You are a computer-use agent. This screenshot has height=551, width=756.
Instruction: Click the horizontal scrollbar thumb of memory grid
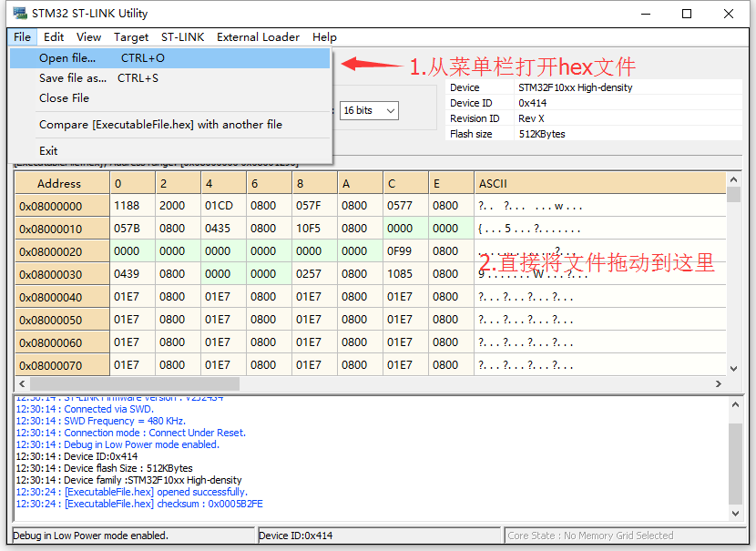click(x=135, y=383)
